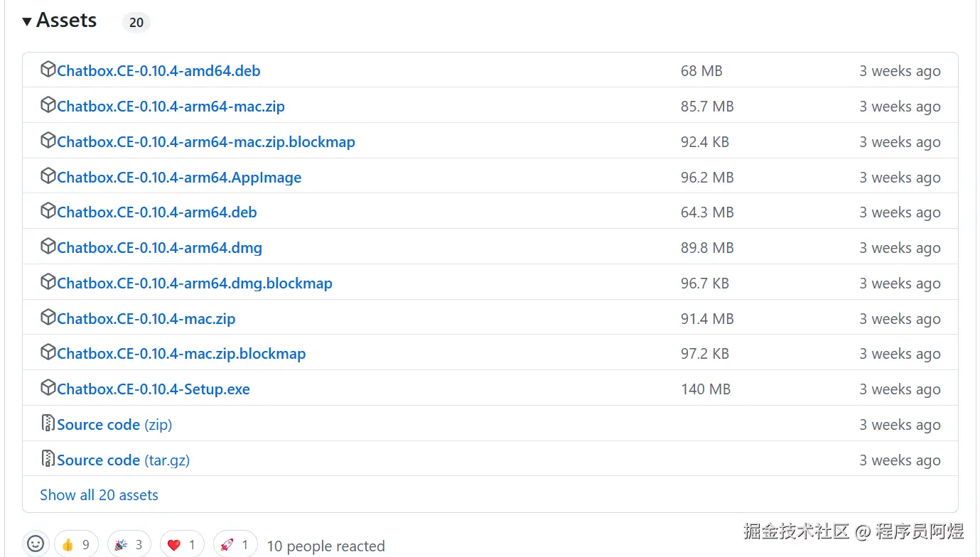The image size is (980, 557).
Task: Click package icon beside Chatbox.CE-0.10.4-mac.zip
Action: [x=48, y=318]
